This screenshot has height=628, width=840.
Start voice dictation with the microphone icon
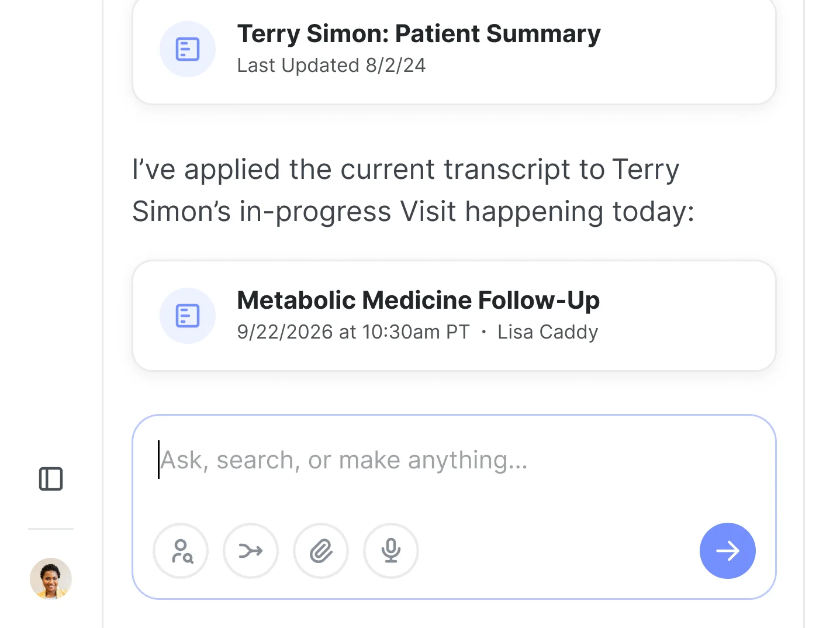click(391, 551)
